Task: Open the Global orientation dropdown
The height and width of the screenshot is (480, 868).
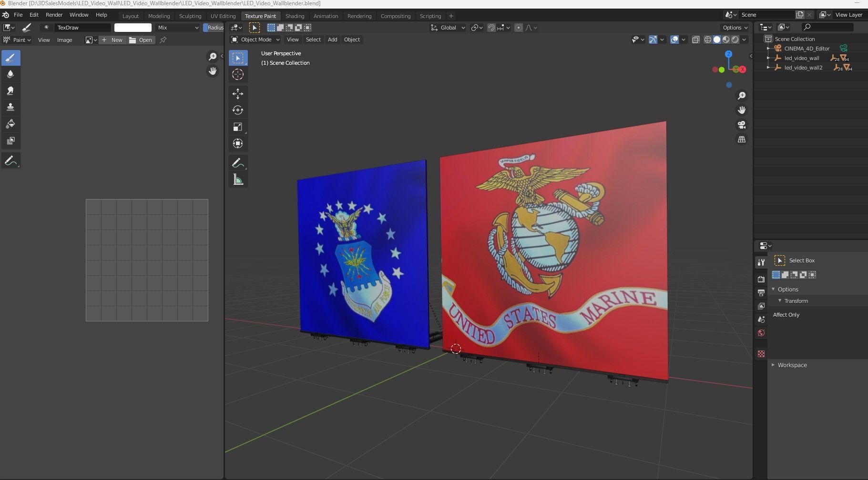Action: (x=448, y=28)
